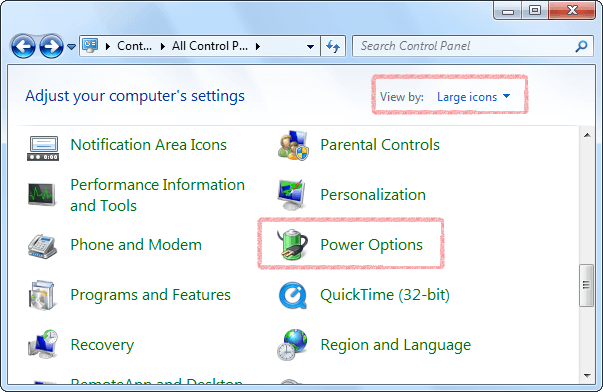Screen dimensions: 603x392
Task: Select the Cont... breadcrumb segment
Action: pos(134,46)
